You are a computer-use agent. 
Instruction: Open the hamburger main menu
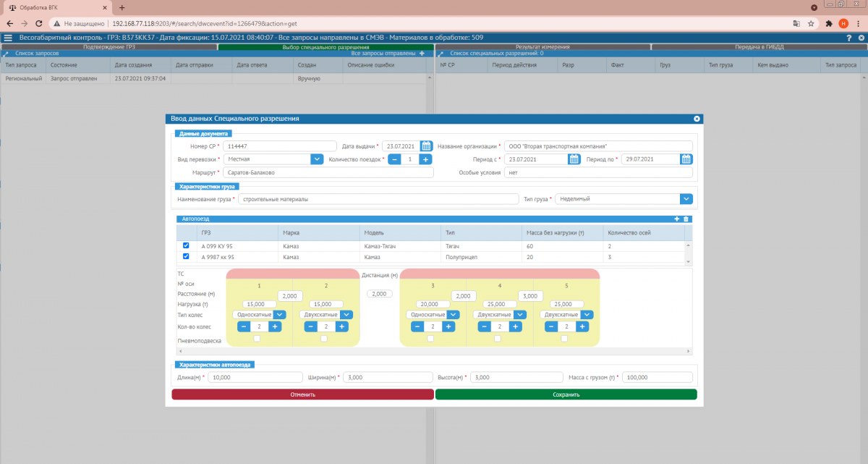8,38
